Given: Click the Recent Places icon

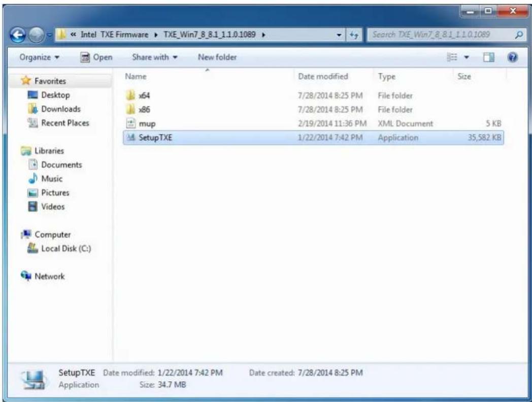Looking at the screenshot, I should (x=32, y=123).
